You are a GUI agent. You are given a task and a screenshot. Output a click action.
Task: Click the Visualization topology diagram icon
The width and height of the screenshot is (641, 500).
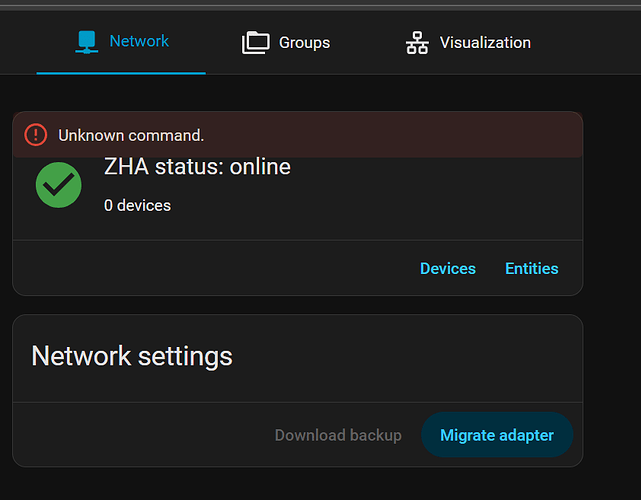[x=416, y=42]
